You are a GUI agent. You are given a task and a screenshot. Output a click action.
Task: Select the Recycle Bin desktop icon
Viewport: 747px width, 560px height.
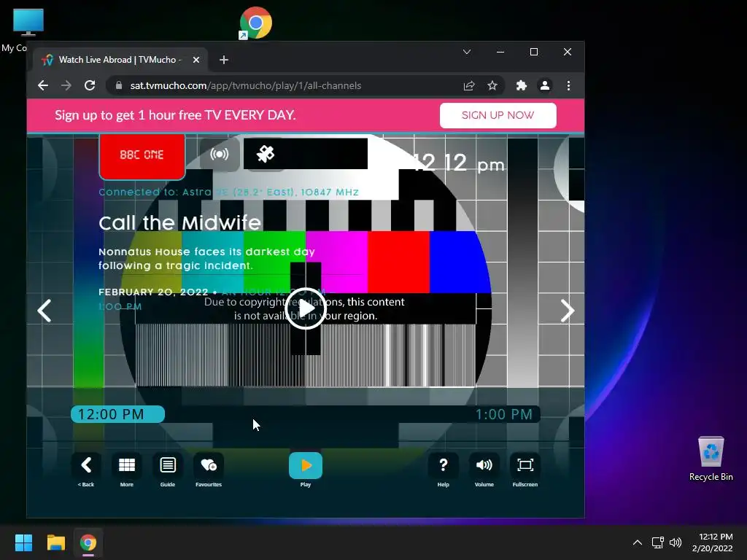pyautogui.click(x=711, y=459)
